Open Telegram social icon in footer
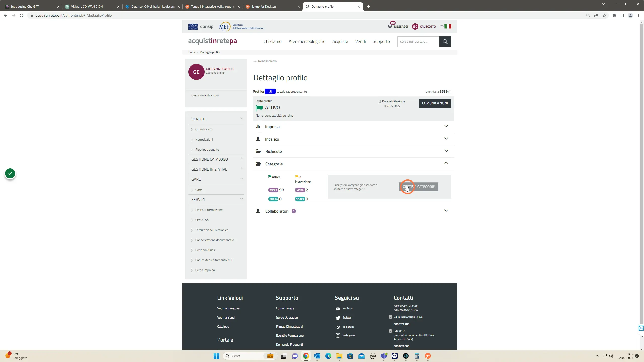644x362 pixels. [338, 327]
